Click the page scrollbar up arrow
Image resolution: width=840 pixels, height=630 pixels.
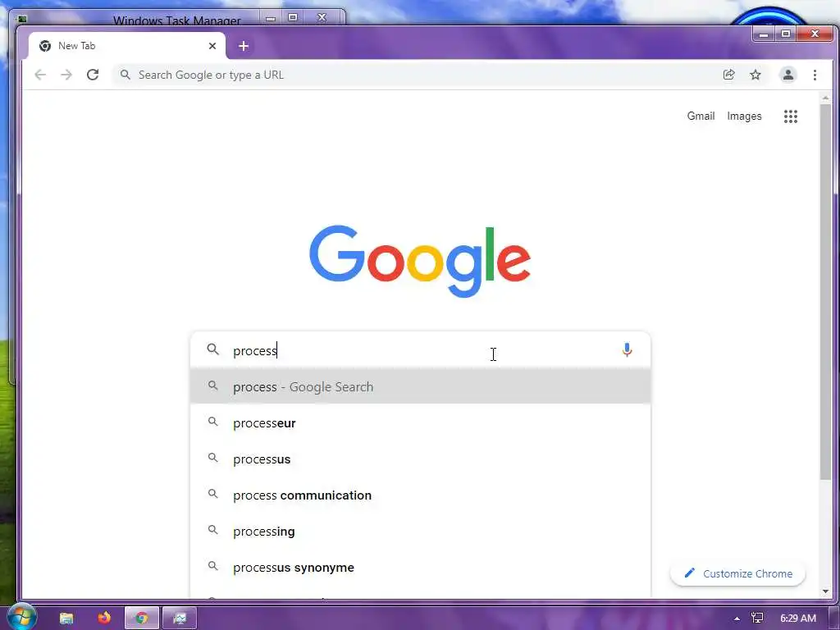click(825, 98)
